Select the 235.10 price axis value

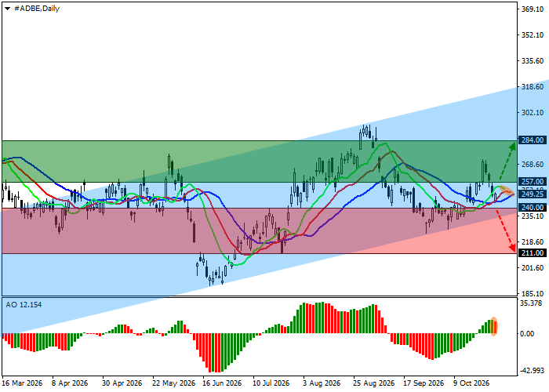[x=533, y=216]
